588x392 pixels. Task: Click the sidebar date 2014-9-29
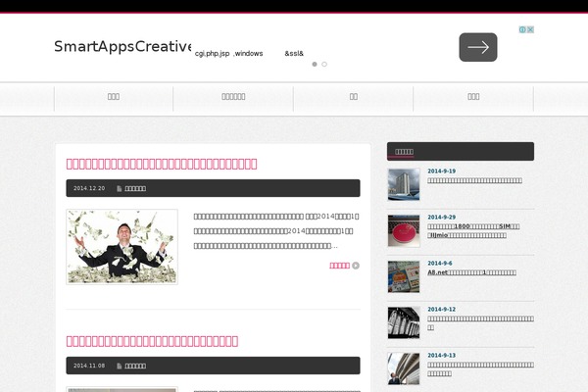tap(441, 218)
